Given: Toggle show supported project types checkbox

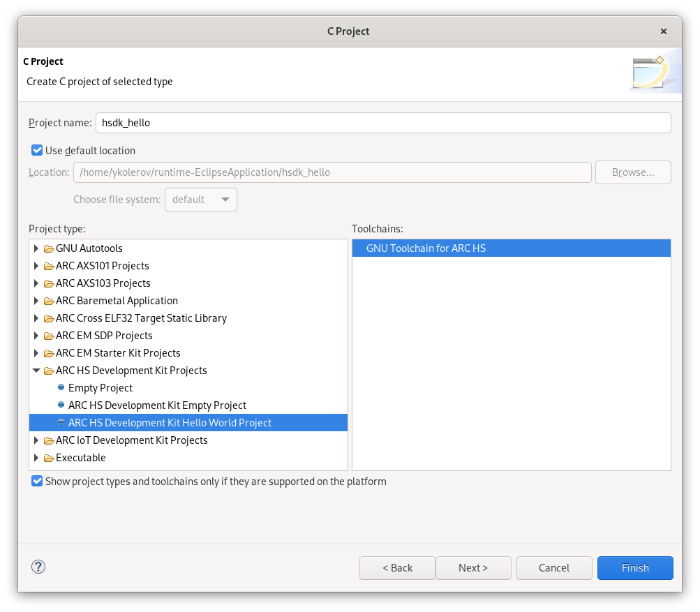Looking at the screenshot, I should click(36, 480).
